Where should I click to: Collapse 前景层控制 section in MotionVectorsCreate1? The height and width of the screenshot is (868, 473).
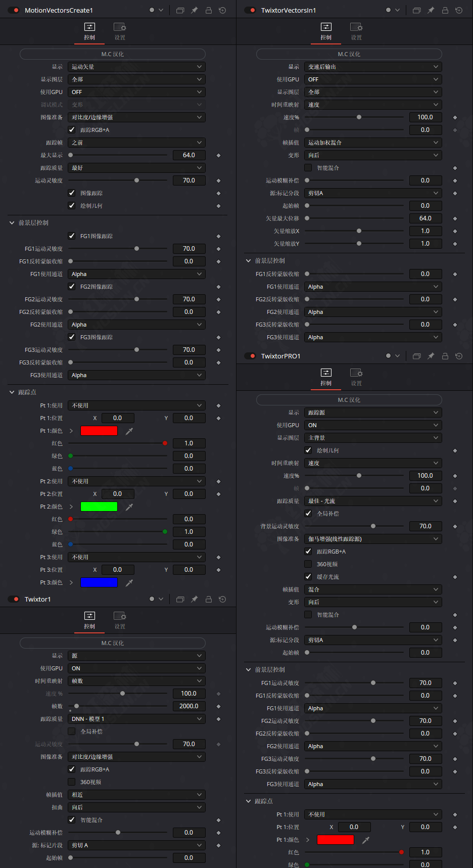pyautogui.click(x=12, y=223)
